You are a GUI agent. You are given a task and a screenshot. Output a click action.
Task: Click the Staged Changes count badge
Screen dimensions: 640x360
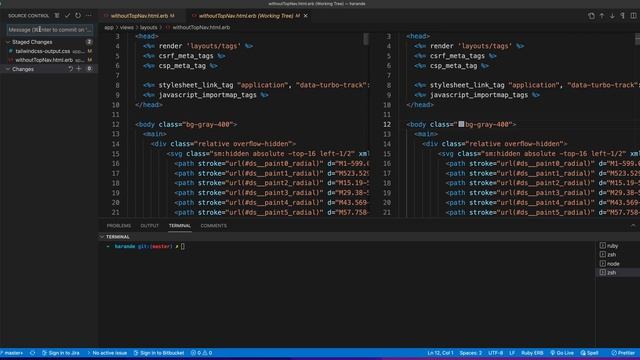pos(89,42)
